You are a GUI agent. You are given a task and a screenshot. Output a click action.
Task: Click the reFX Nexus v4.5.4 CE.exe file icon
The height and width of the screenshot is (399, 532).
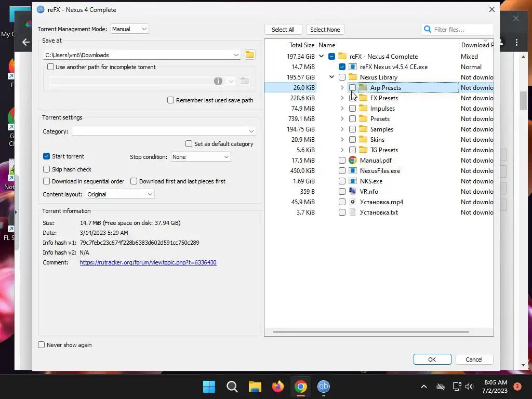[353, 67]
